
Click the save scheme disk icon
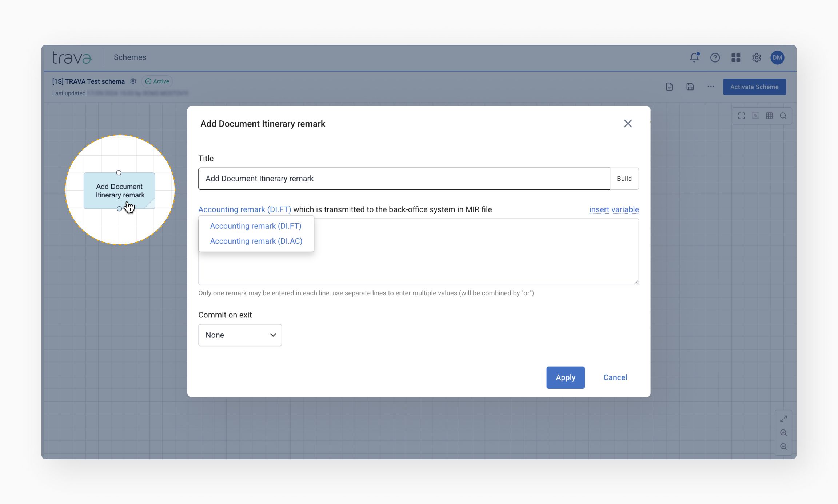pyautogui.click(x=690, y=87)
